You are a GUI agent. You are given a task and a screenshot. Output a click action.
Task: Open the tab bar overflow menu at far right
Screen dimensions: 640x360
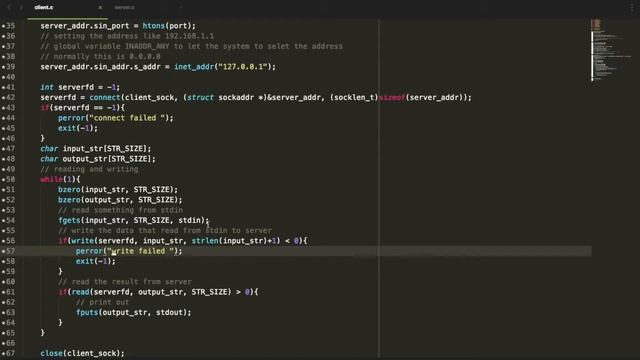(632, 7)
